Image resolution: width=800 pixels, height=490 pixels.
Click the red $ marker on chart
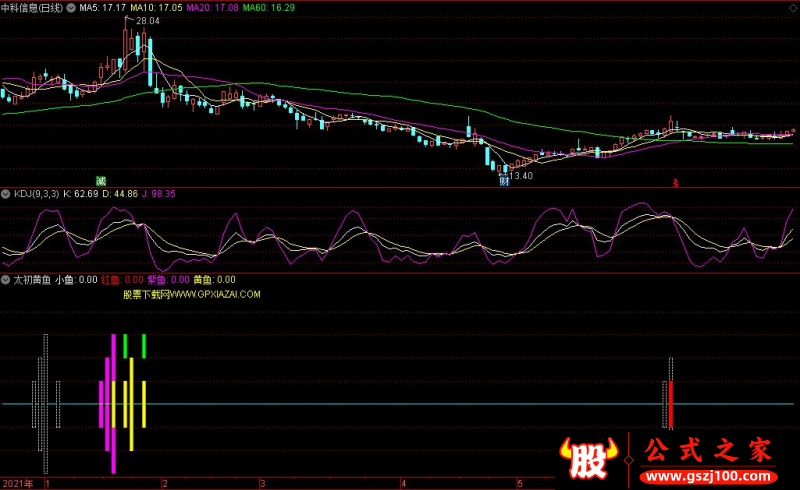[x=676, y=183]
